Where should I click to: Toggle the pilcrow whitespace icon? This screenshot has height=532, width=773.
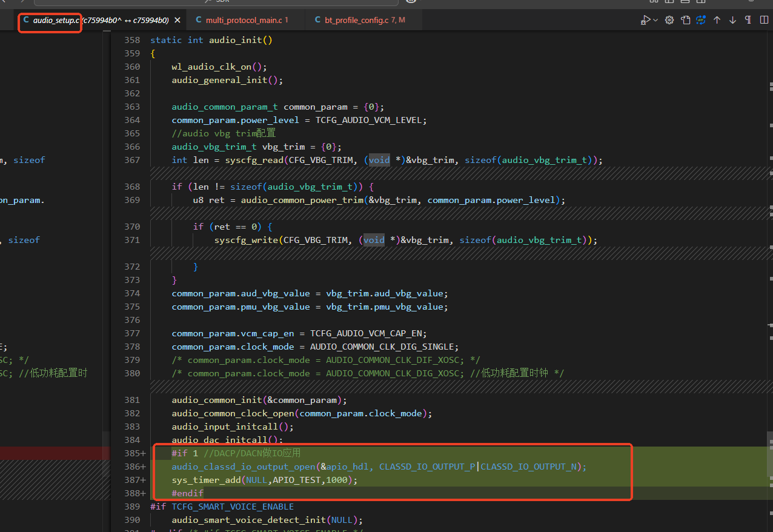748,20
